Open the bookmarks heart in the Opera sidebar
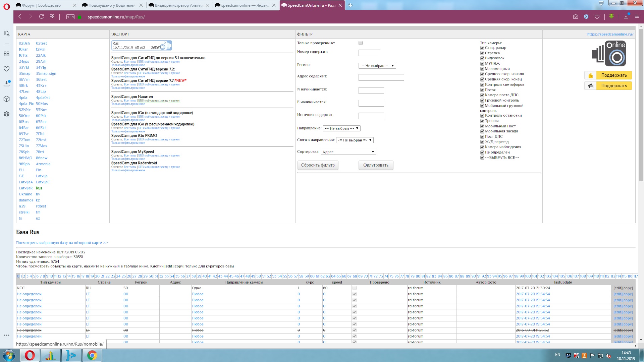 click(6, 69)
